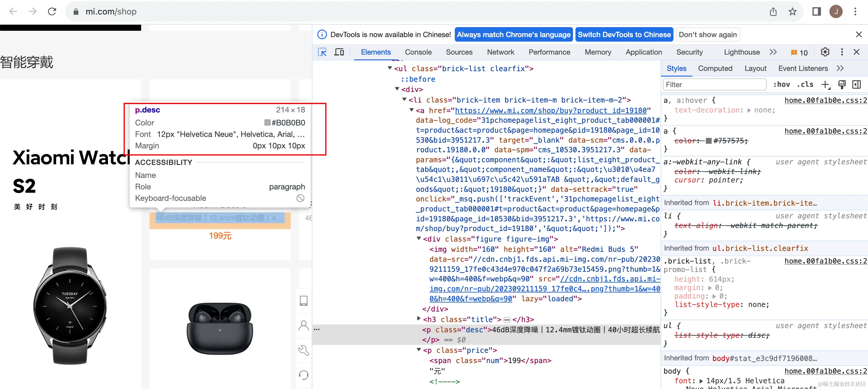Activate the inspect element picker icon
This screenshot has height=389, width=868.
pos(322,52)
